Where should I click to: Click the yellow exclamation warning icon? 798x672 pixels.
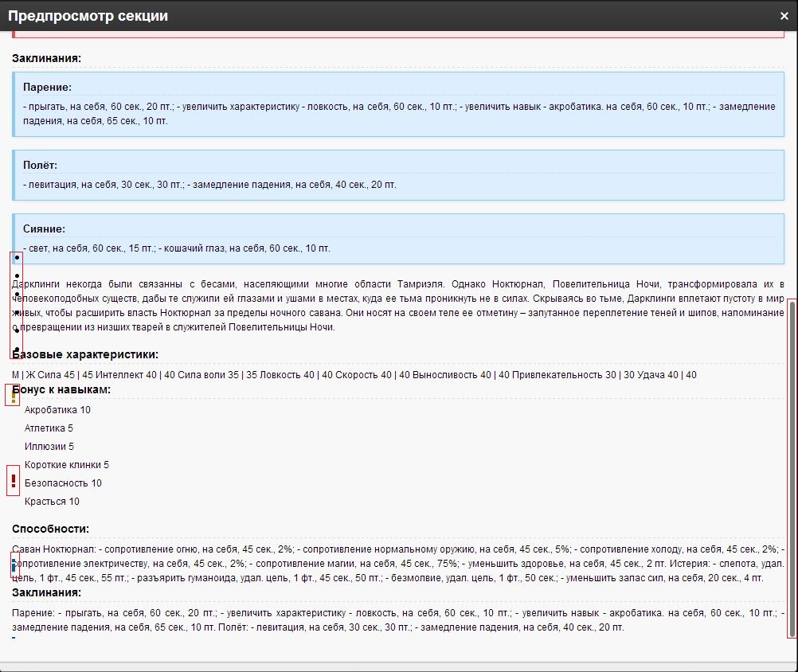[13, 396]
